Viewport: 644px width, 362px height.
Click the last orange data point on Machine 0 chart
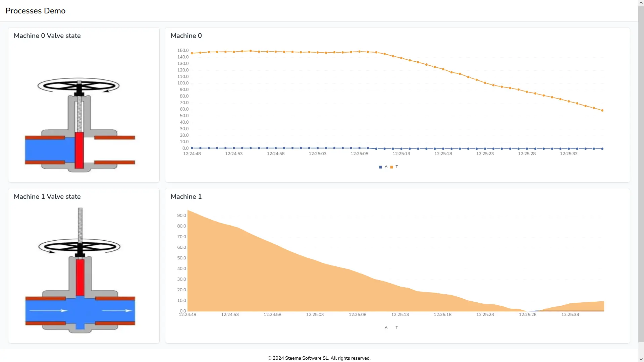pos(602,110)
